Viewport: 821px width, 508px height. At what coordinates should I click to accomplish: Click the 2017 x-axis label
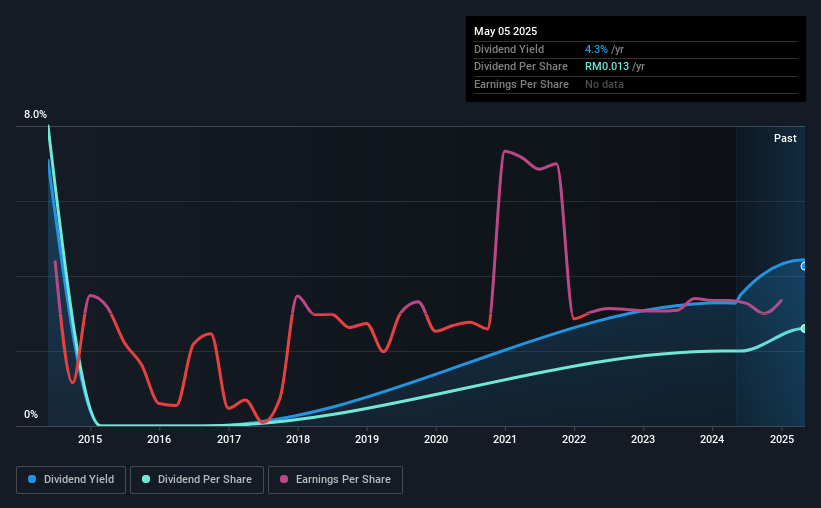(x=229, y=439)
